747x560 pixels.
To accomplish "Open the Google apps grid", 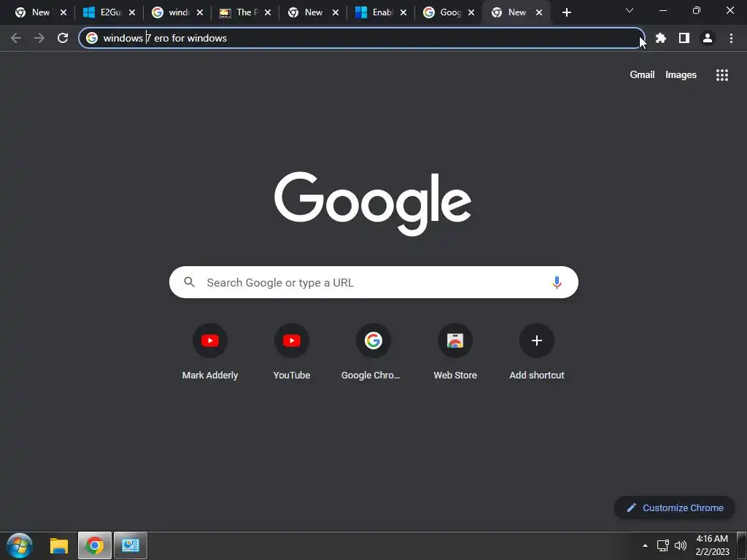I will click(x=722, y=75).
